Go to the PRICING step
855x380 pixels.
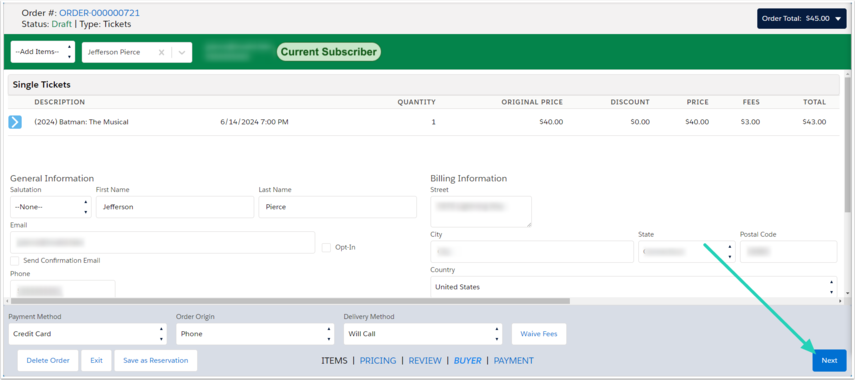point(378,360)
